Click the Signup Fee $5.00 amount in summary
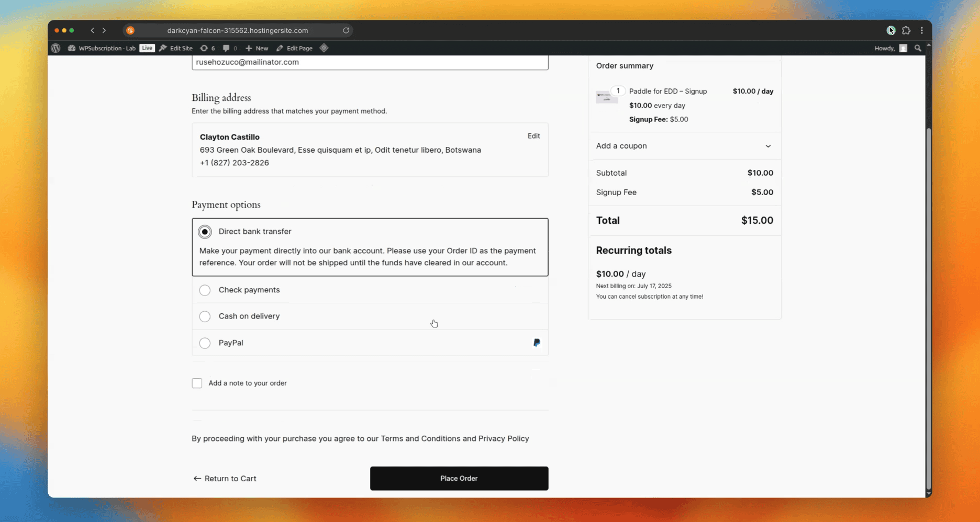980x522 pixels. (762, 192)
